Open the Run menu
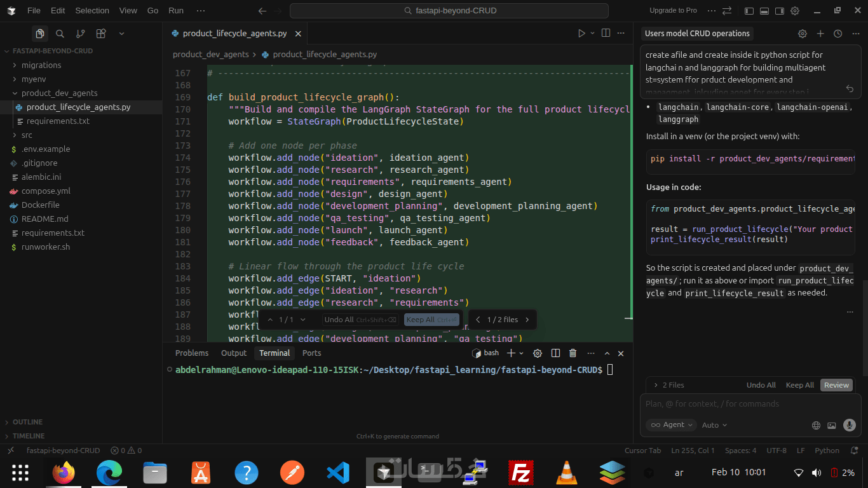 point(176,11)
